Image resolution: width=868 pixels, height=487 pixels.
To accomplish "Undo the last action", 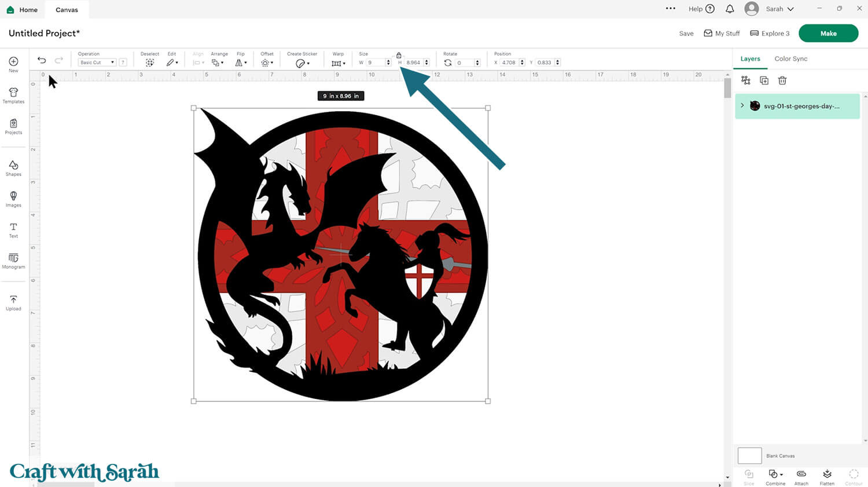I will [42, 60].
